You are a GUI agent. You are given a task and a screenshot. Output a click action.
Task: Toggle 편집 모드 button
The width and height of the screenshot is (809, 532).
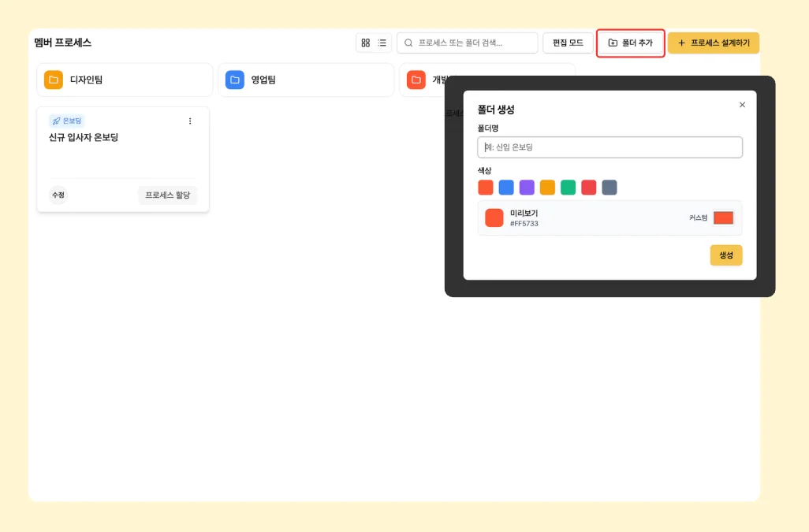point(568,43)
